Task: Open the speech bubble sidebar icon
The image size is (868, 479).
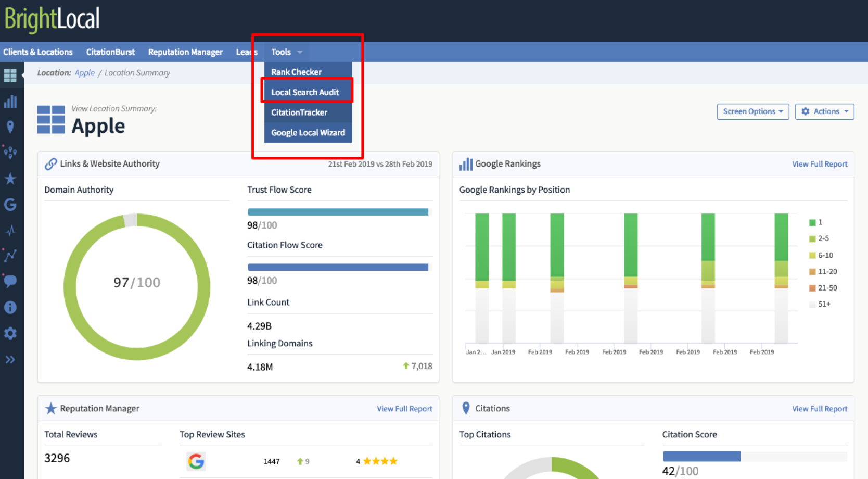Action: click(x=10, y=282)
